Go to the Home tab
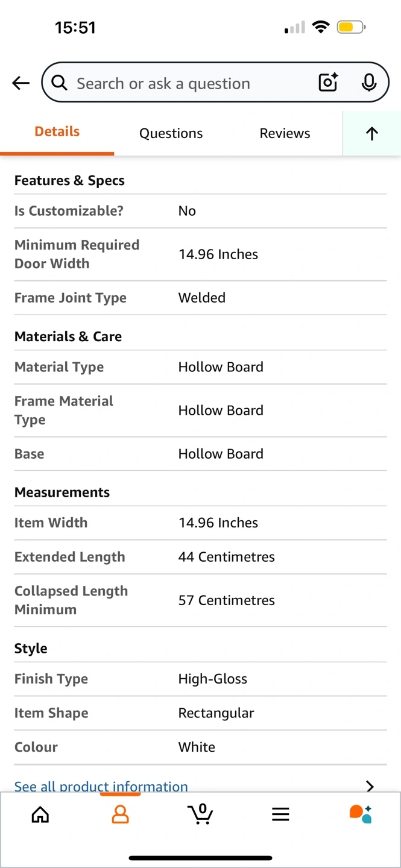 click(40, 815)
